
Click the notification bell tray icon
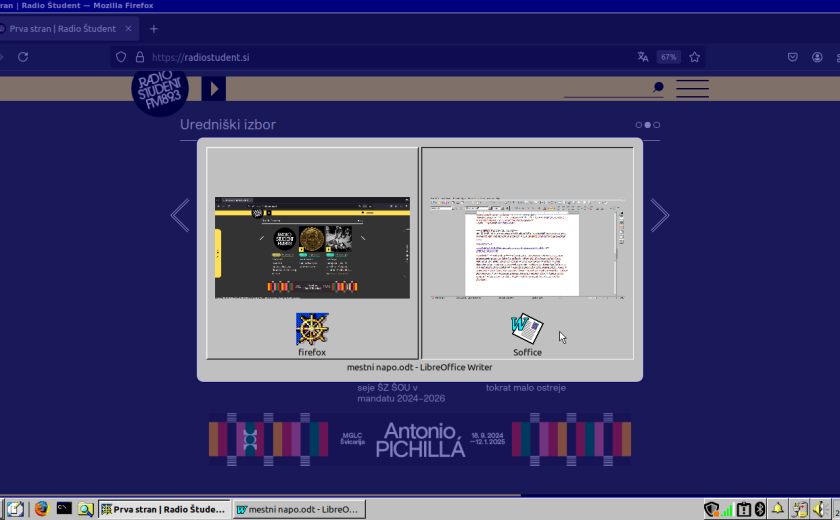pyautogui.click(x=777, y=509)
